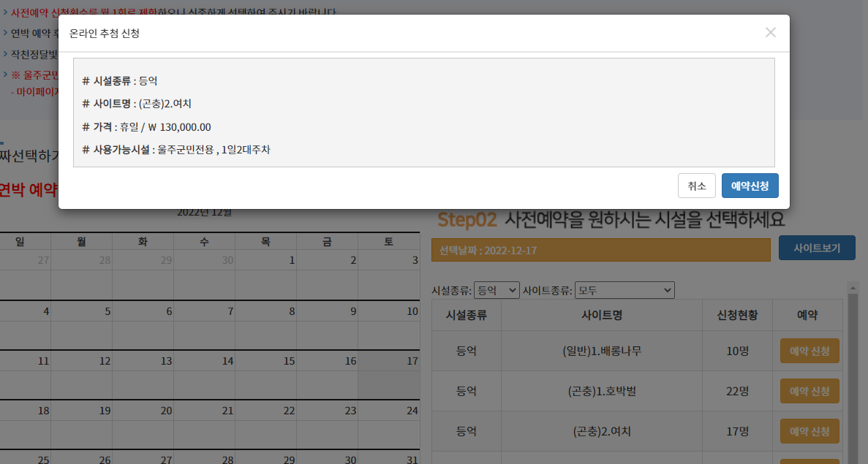Close the 온라인 추첨 신청 dialog with X
This screenshot has height=464, width=868.
(x=770, y=33)
